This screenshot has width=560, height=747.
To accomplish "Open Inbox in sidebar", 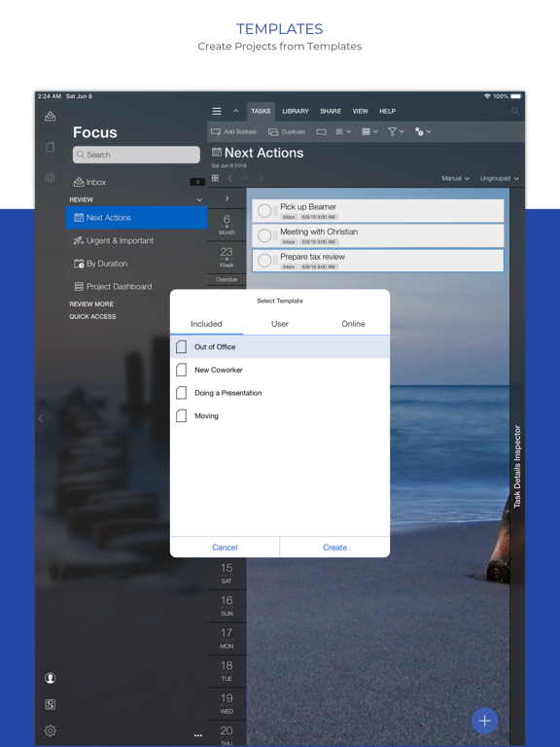I will tap(136, 182).
